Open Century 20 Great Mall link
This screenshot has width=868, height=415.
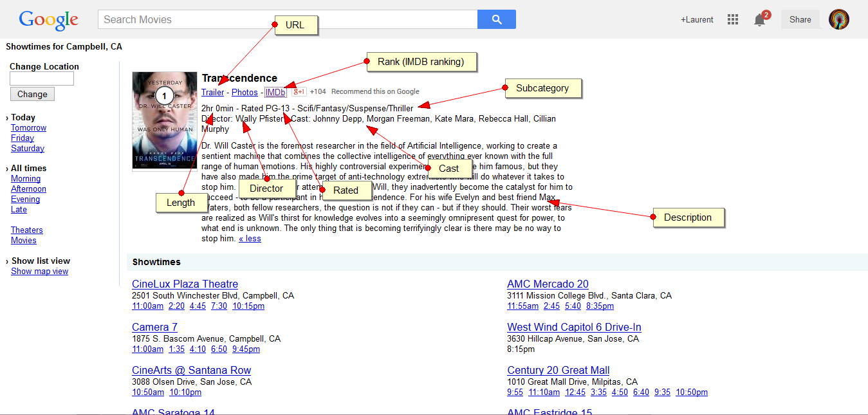point(558,370)
